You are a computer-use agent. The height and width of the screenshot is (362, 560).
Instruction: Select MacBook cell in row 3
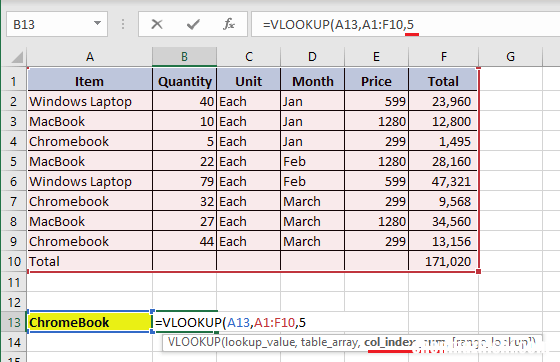[x=90, y=121]
